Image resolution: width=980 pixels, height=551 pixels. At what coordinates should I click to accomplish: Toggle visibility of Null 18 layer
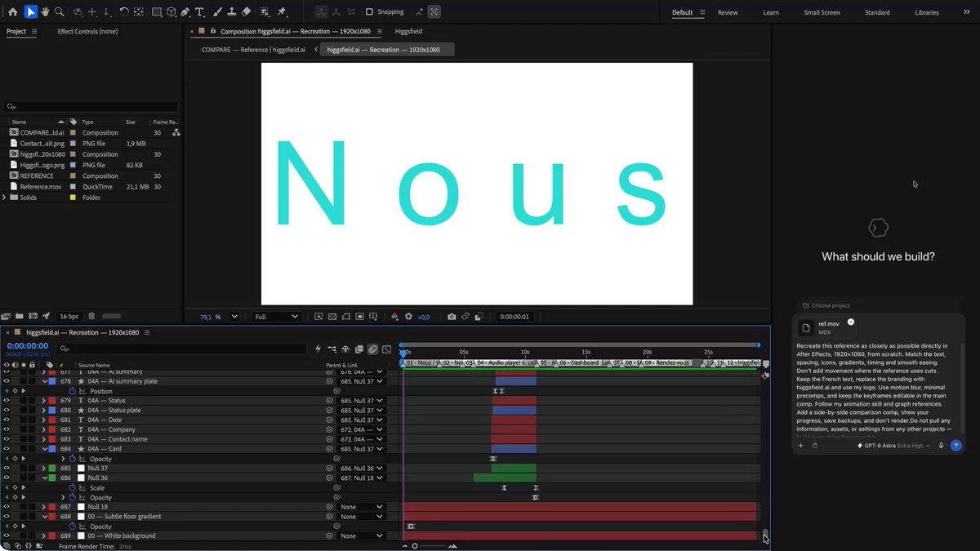pyautogui.click(x=7, y=507)
